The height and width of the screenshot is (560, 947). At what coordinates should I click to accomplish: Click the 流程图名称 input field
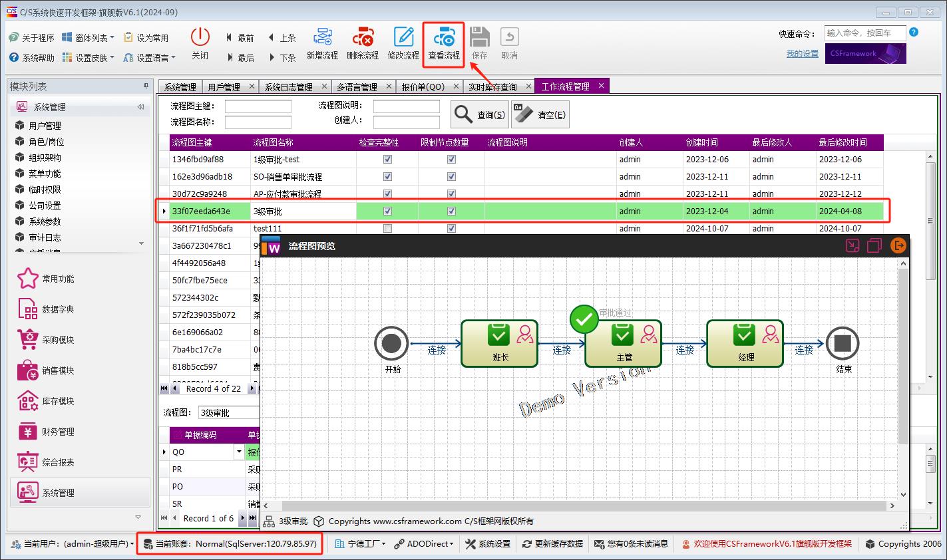point(258,122)
